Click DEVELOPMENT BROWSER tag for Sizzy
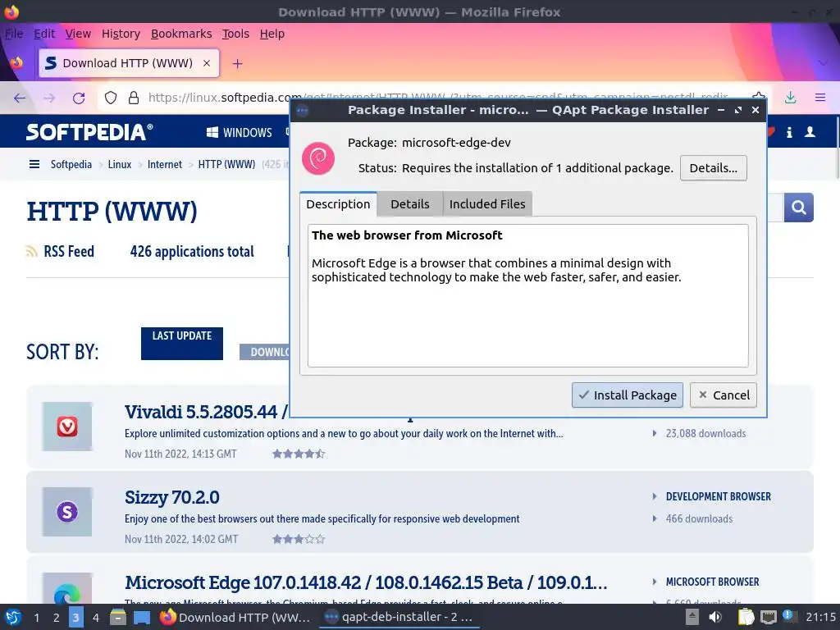Viewport: 840px width, 630px height. tap(719, 496)
